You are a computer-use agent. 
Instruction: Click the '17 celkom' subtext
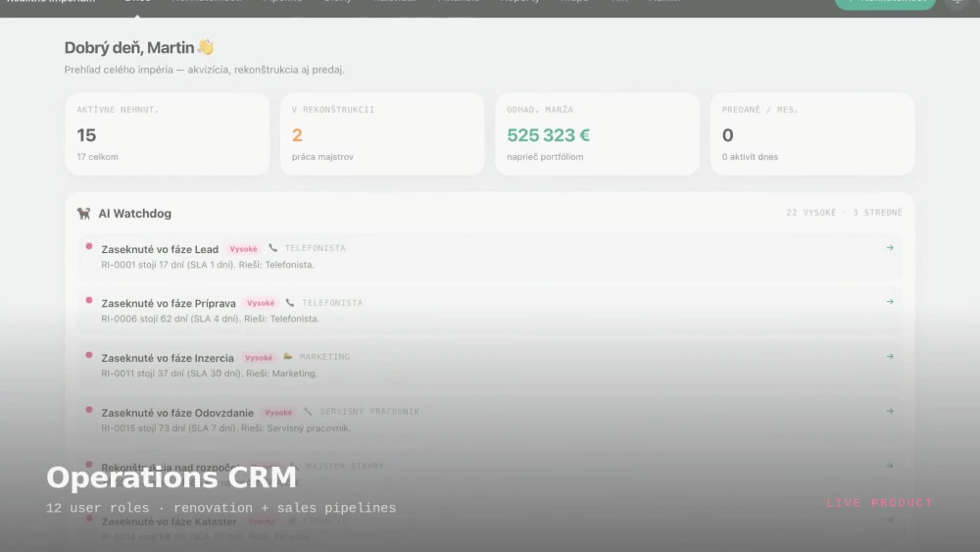[x=97, y=157]
